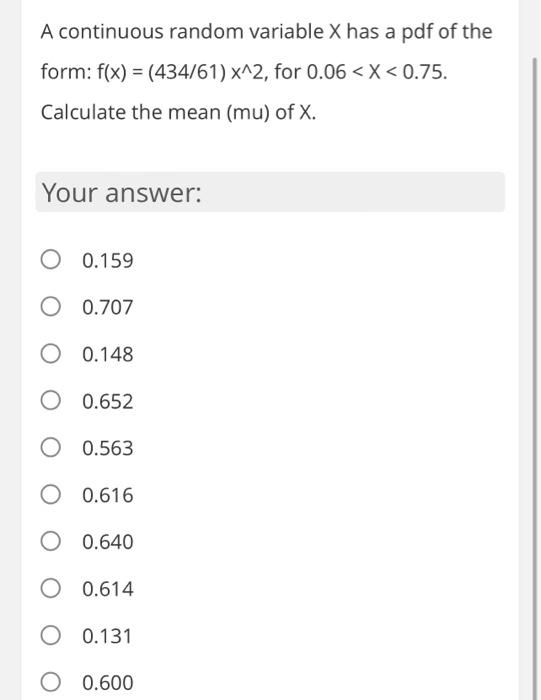Click the 'Your answer:' header bar
The image size is (541, 700).
tap(270, 192)
